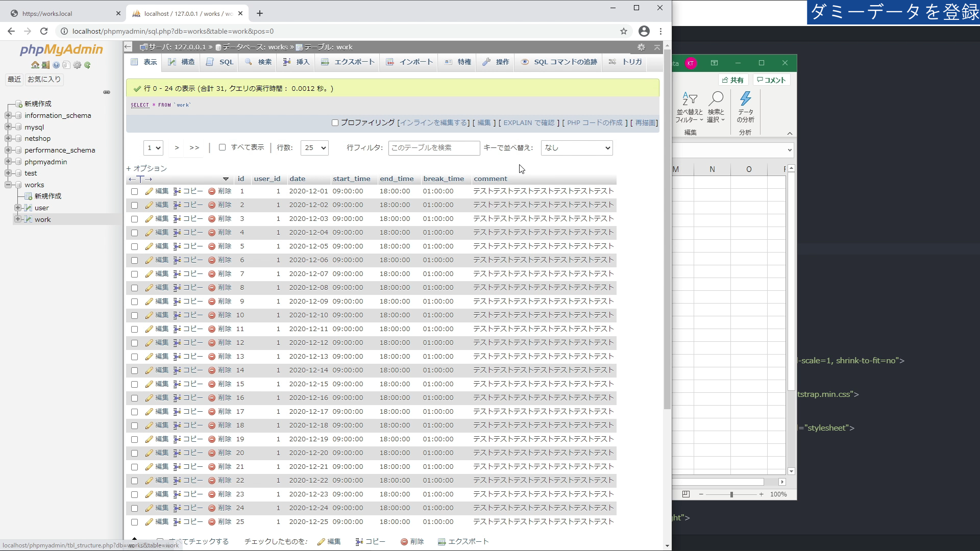The width and height of the screenshot is (980, 551).
Task: Tick the checkbox for row id 18
Action: click(135, 426)
